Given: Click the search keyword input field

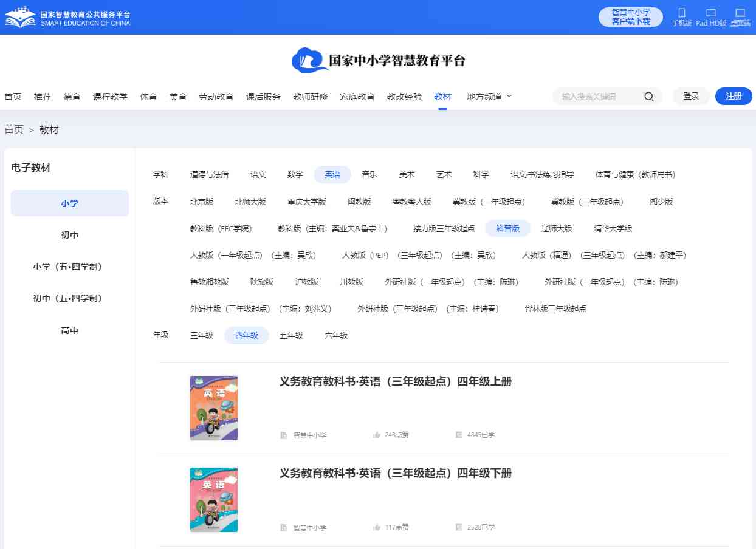Looking at the screenshot, I should click(599, 97).
